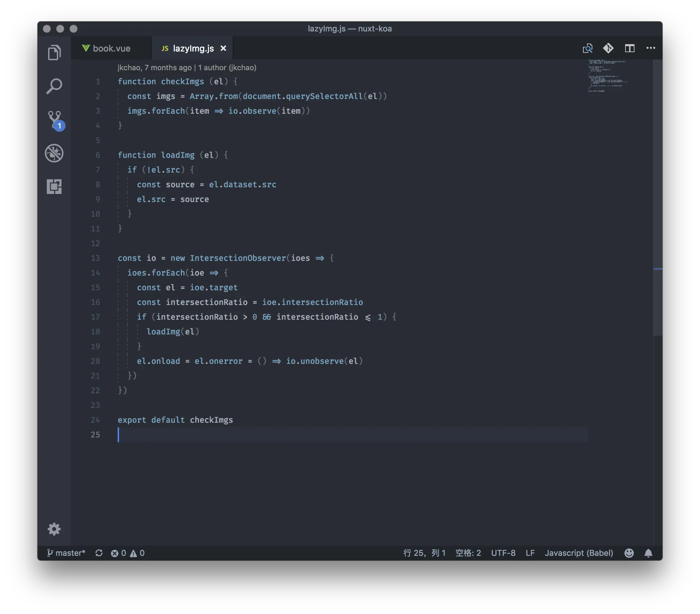Open the Extensions view

pos(54,187)
